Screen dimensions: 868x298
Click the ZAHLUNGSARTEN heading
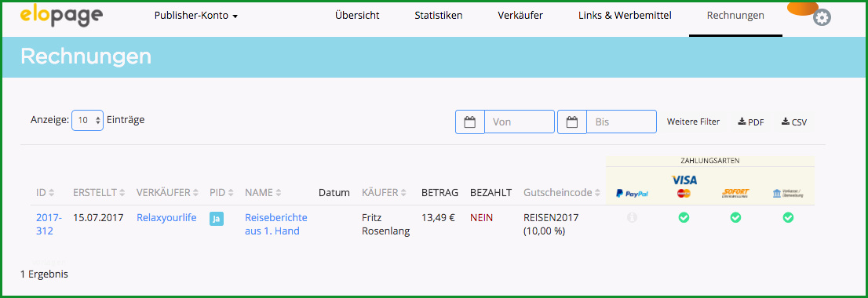pyautogui.click(x=710, y=161)
